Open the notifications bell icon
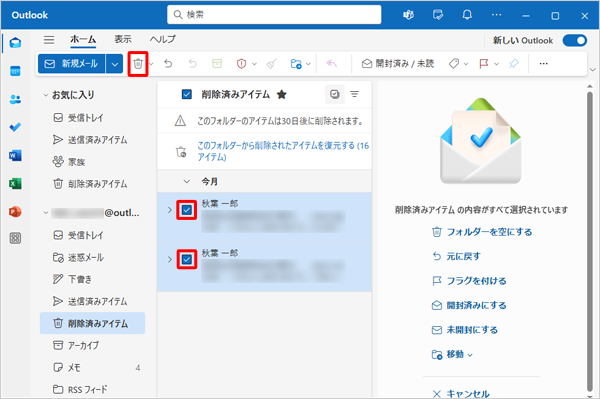Viewport: 600px width, 399px height. (x=467, y=15)
